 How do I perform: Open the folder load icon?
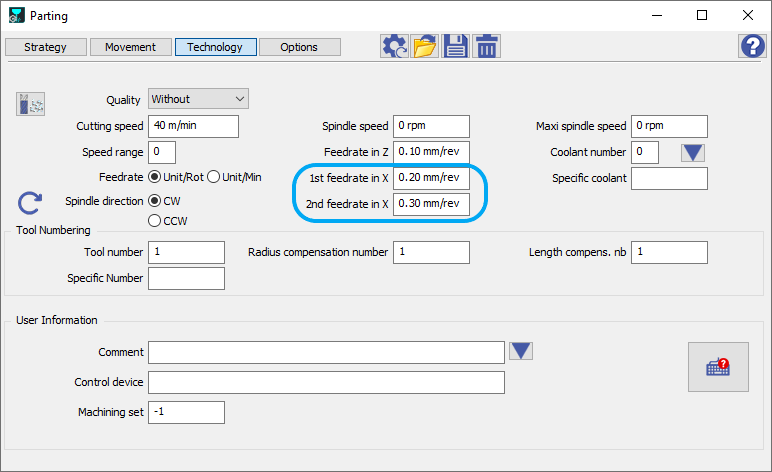pos(425,46)
